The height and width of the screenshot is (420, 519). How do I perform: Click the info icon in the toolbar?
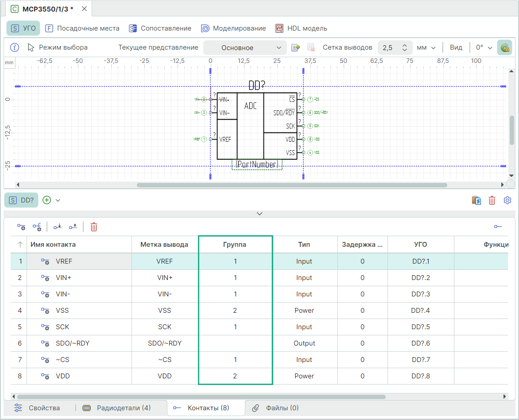(15, 47)
